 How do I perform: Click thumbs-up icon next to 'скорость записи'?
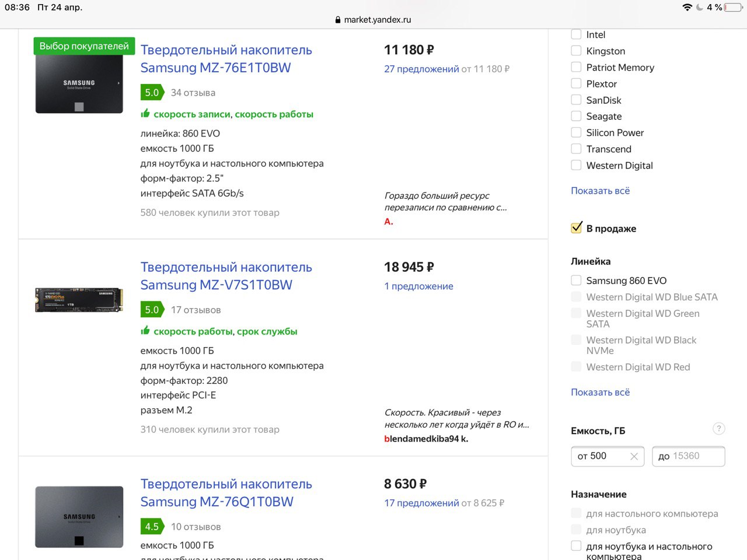coord(145,113)
